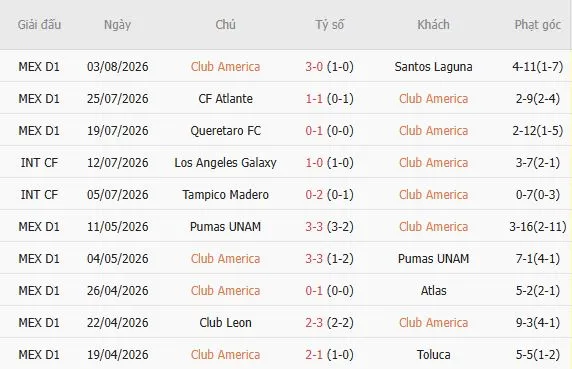The height and width of the screenshot is (369, 572).
Task: Click the Atlas away team name
Action: [433, 291]
